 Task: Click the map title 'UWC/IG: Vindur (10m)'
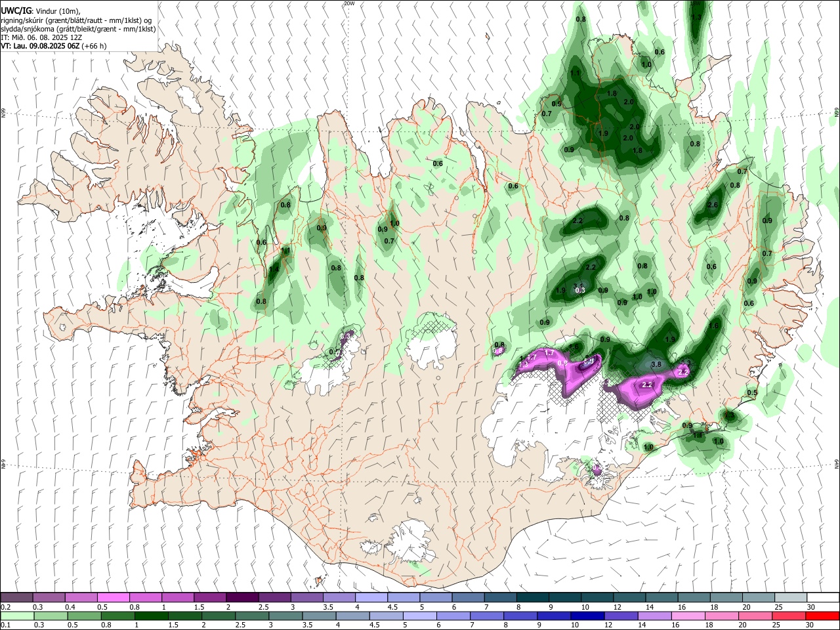coord(39,10)
